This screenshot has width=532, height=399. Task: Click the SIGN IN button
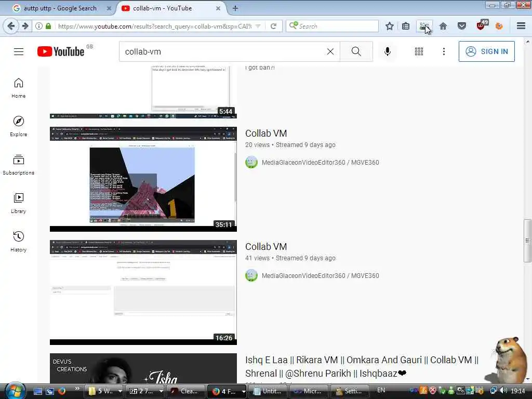click(x=486, y=51)
